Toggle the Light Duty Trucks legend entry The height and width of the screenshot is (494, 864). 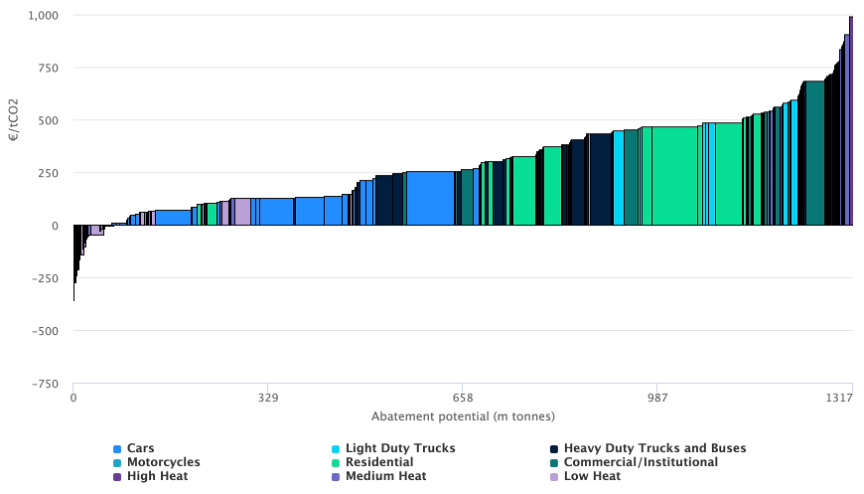(393, 448)
